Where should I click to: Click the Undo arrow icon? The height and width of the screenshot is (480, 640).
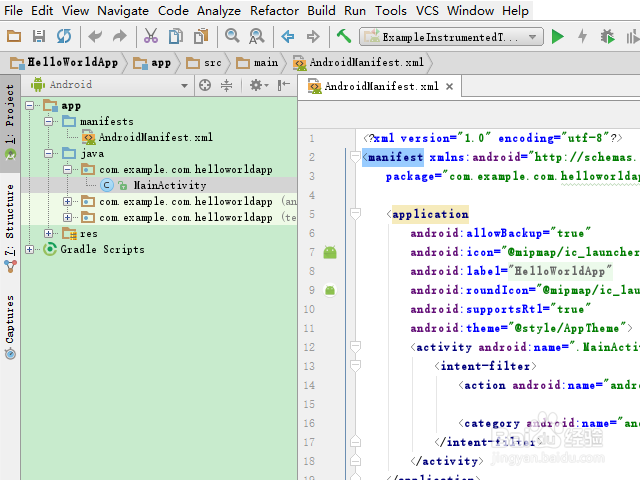[95, 37]
